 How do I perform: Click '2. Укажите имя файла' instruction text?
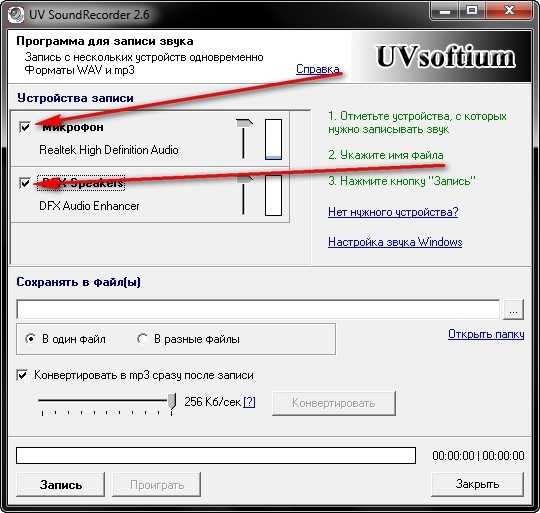(386, 155)
